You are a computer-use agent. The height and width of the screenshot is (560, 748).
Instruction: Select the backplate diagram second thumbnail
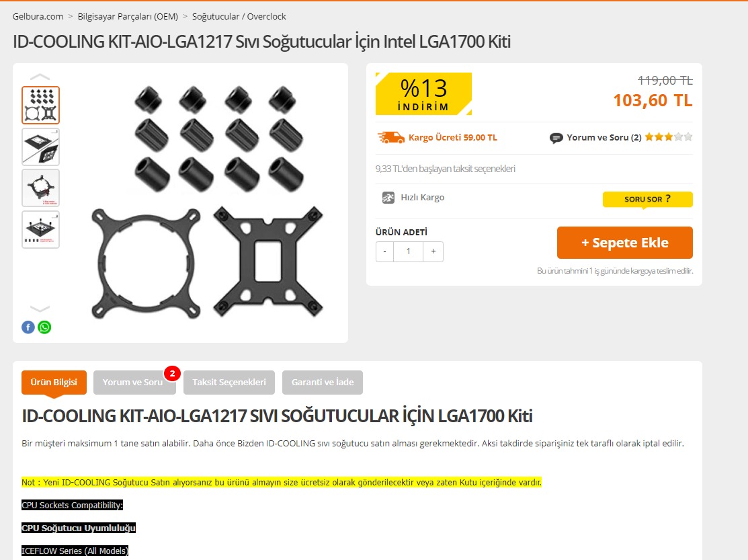40,147
